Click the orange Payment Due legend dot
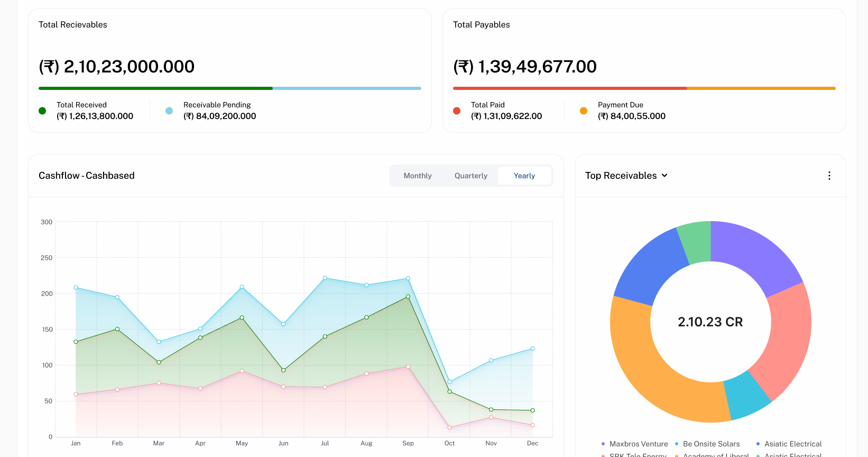This screenshot has height=457, width=868. pyautogui.click(x=584, y=111)
